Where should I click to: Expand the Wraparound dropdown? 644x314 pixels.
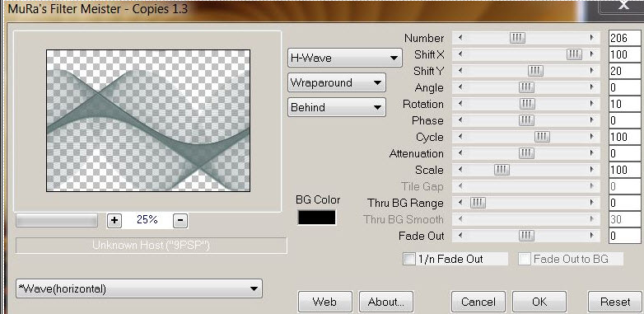point(336,82)
